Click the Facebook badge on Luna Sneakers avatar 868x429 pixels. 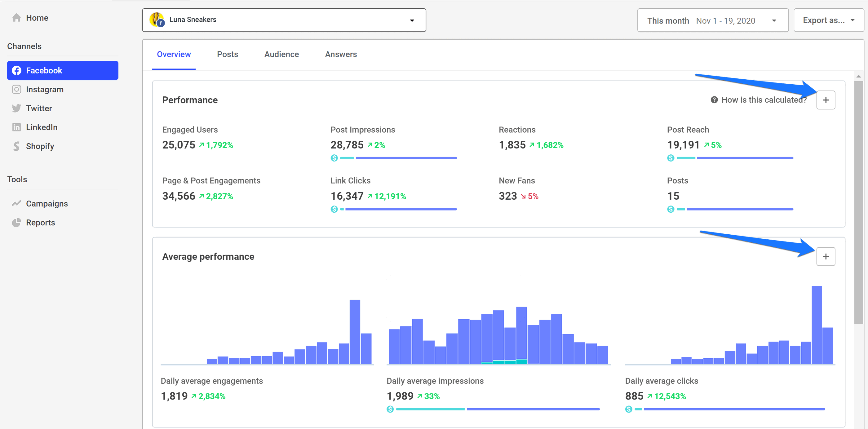pos(161,24)
